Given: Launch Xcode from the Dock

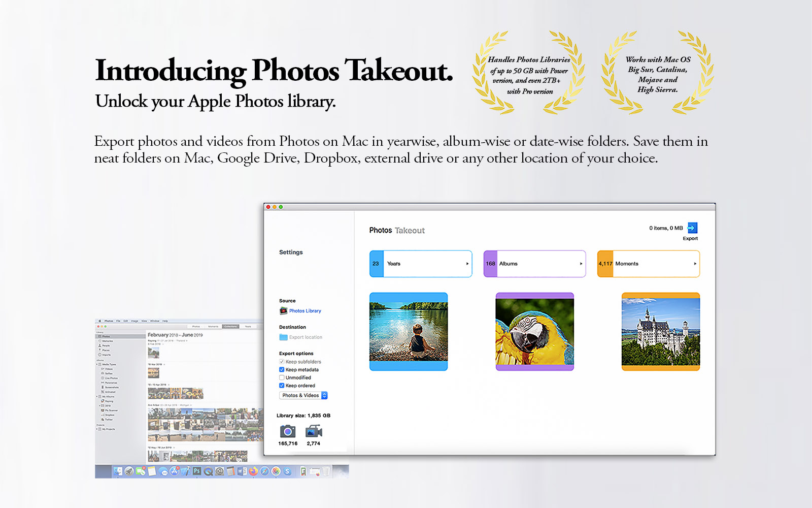Looking at the screenshot, I should click(186, 471).
